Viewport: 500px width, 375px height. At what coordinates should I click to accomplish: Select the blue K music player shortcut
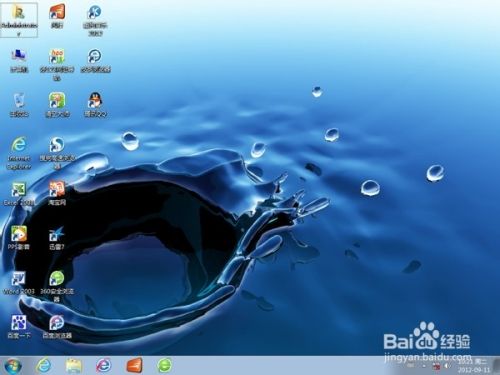(x=95, y=19)
